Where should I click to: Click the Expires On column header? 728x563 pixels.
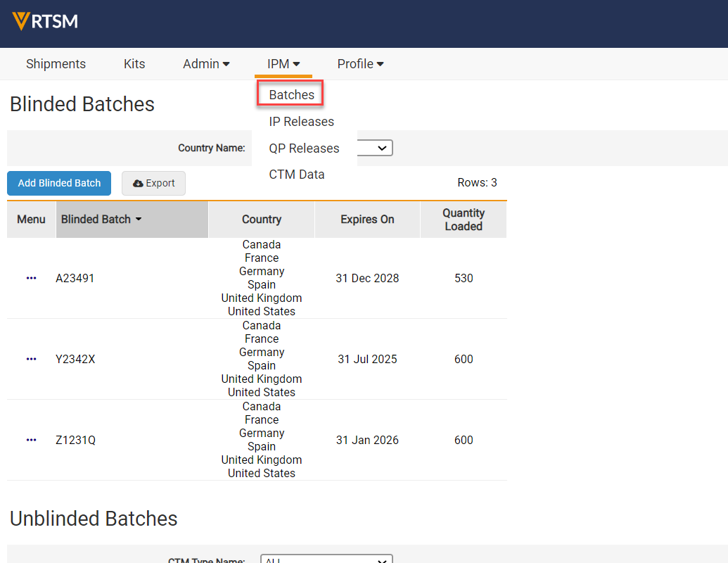367,220
